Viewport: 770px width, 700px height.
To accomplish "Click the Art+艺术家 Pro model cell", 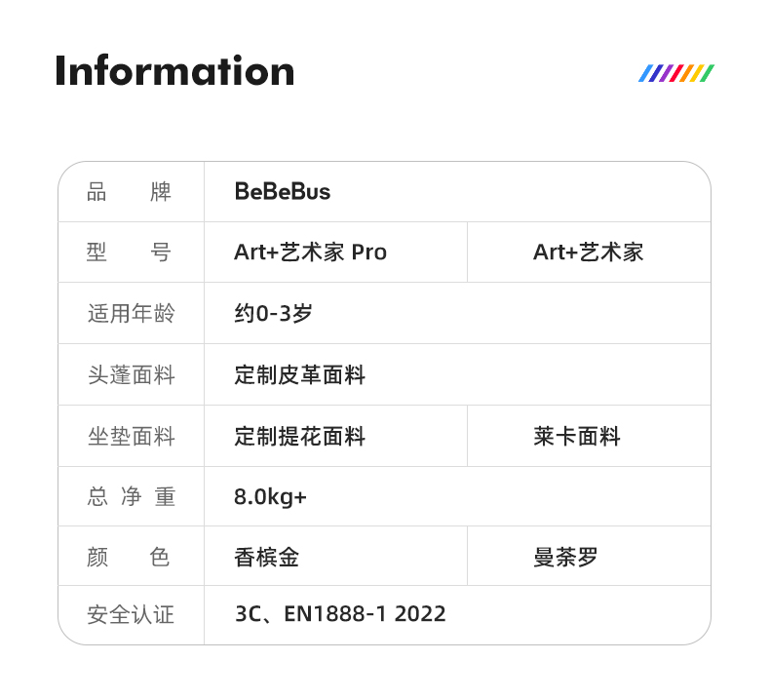I will 310,253.
